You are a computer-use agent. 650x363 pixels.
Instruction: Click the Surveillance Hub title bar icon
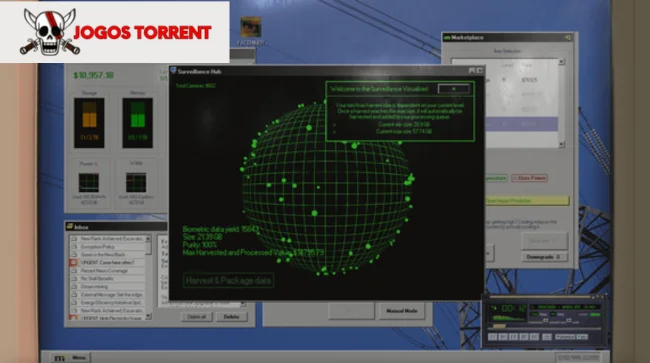[x=173, y=71]
